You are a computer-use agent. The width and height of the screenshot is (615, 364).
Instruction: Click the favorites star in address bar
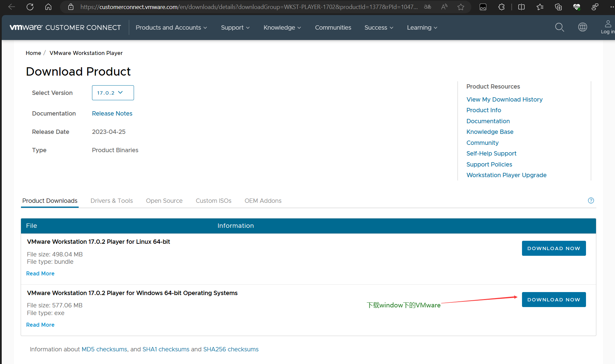[461, 7]
